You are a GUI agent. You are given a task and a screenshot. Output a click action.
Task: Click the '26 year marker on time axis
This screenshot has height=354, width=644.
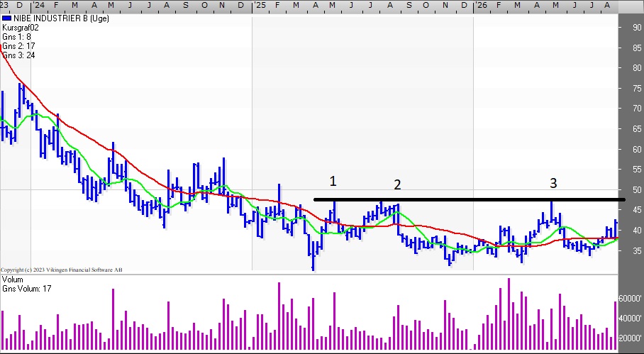click(481, 6)
